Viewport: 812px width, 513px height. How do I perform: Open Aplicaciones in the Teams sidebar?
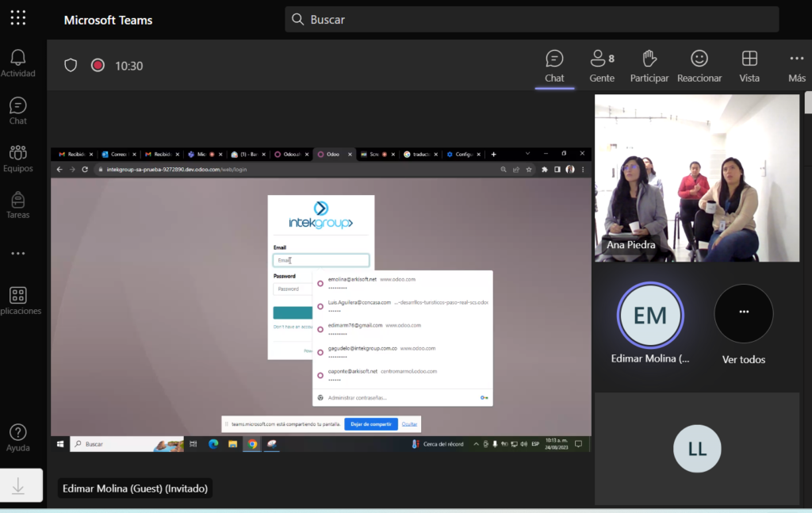(x=20, y=301)
